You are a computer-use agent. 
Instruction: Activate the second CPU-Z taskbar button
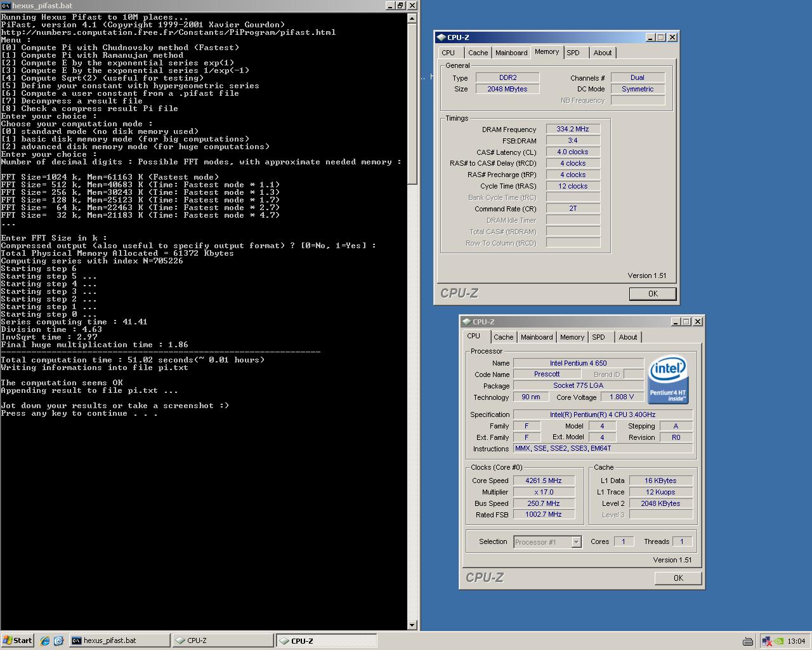[327, 640]
